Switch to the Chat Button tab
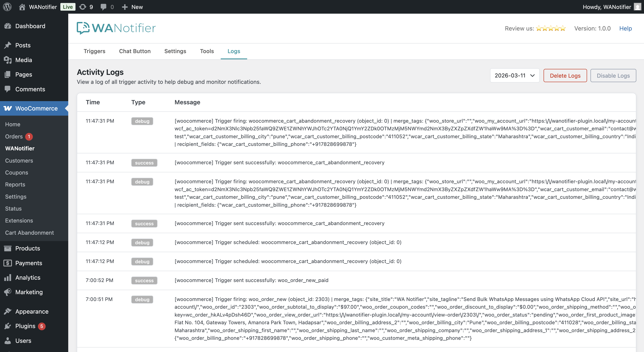Image resolution: width=644 pixels, height=352 pixels. pyautogui.click(x=135, y=51)
